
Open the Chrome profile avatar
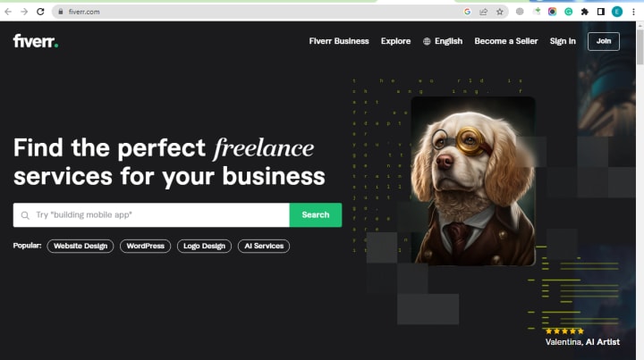coord(617,12)
